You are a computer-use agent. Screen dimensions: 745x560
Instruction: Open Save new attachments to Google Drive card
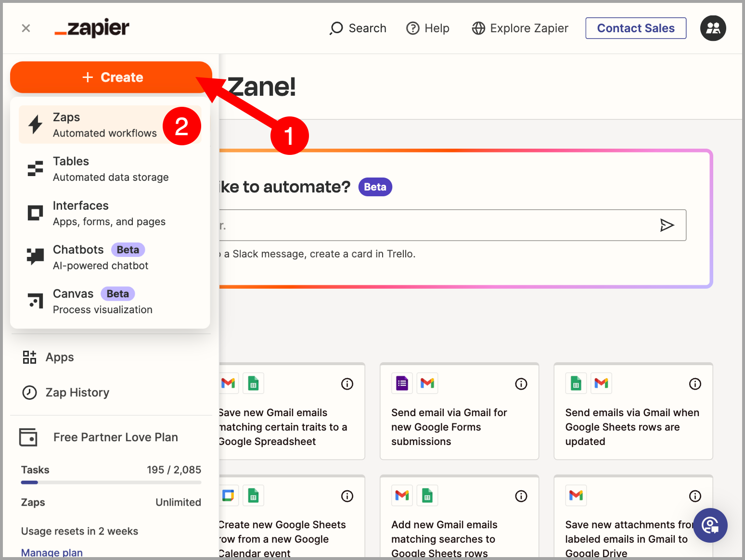[x=633, y=517]
